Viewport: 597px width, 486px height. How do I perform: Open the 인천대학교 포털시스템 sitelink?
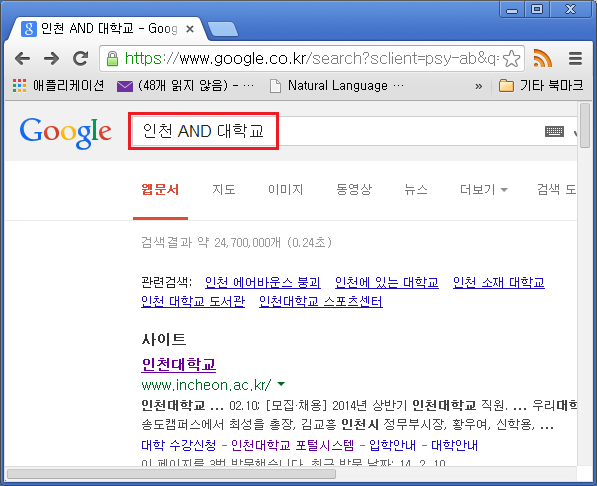pos(292,445)
